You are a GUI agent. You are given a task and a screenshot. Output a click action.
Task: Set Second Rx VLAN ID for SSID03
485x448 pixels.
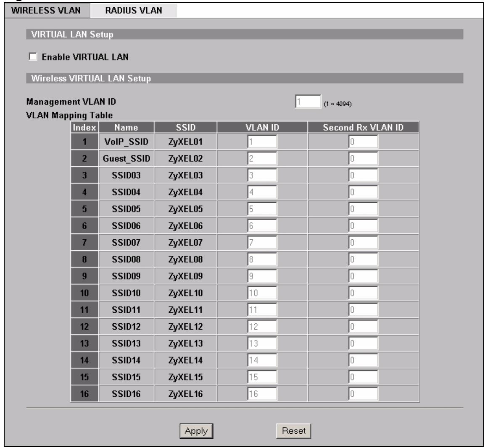pos(363,176)
